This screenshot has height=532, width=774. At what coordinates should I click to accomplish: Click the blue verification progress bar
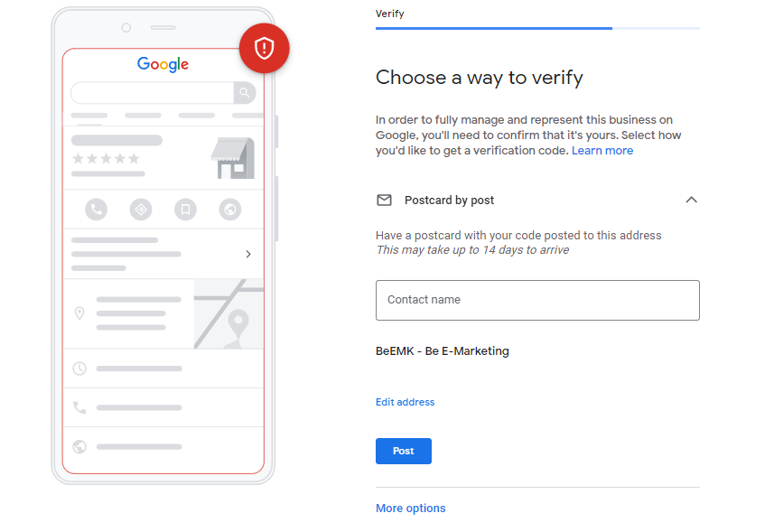pyautogui.click(x=494, y=29)
